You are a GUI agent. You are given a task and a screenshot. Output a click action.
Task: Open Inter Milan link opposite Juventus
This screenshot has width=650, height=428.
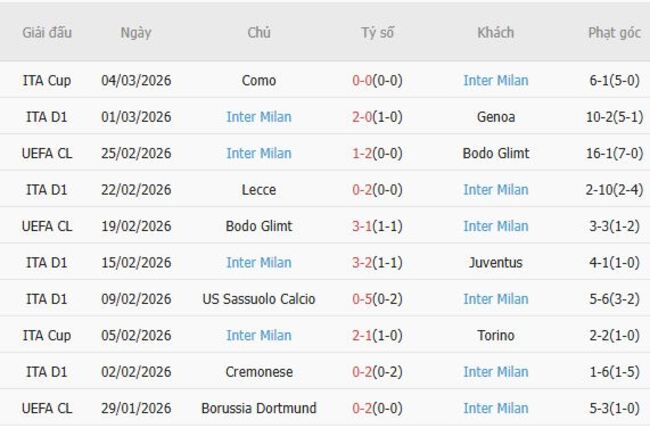[x=258, y=263]
